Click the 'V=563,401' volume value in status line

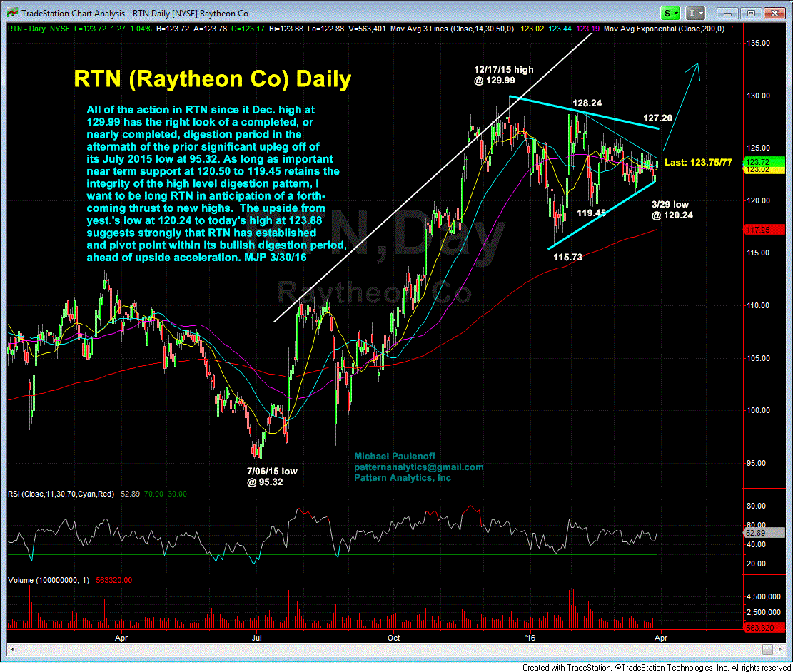click(367, 29)
